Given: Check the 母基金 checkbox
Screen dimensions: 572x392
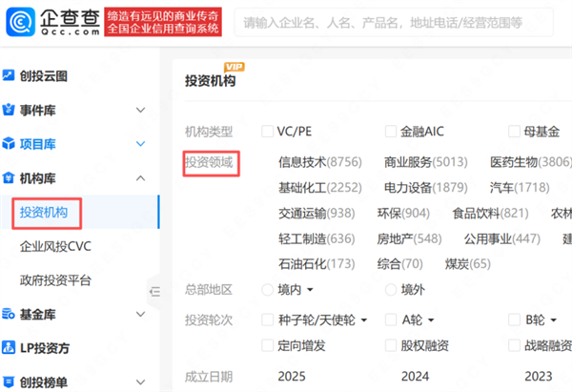Looking at the screenshot, I should tap(514, 132).
